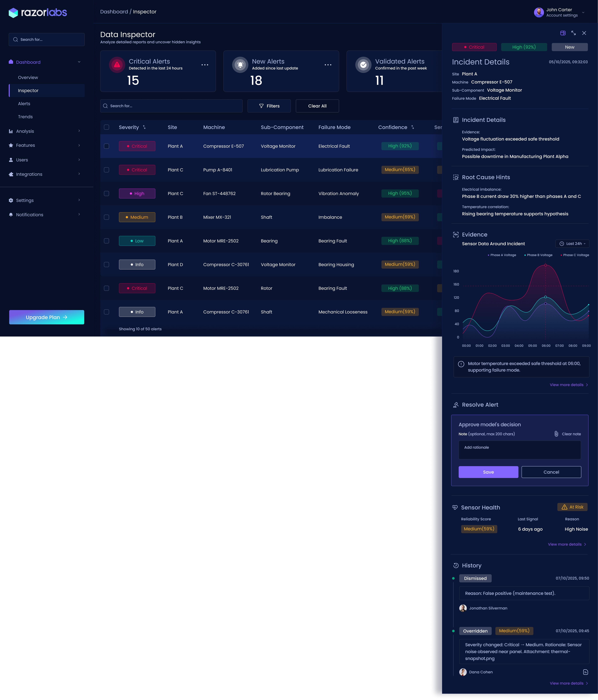Check the Mechanical Looseness row checkbox

106,312
